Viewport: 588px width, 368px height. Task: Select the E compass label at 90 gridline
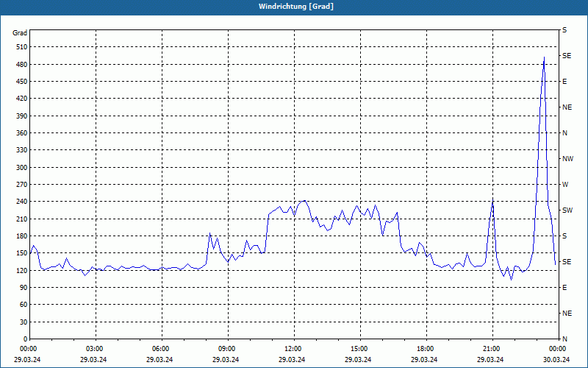564,288
